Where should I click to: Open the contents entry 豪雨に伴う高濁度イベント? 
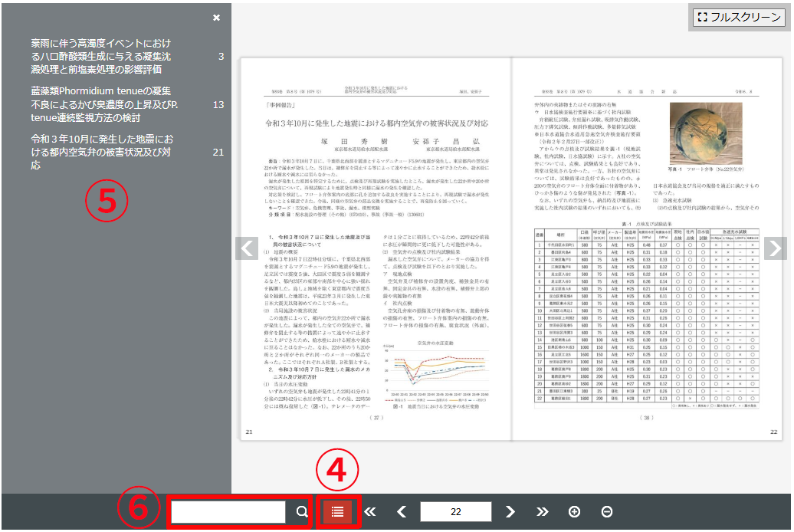click(x=100, y=56)
